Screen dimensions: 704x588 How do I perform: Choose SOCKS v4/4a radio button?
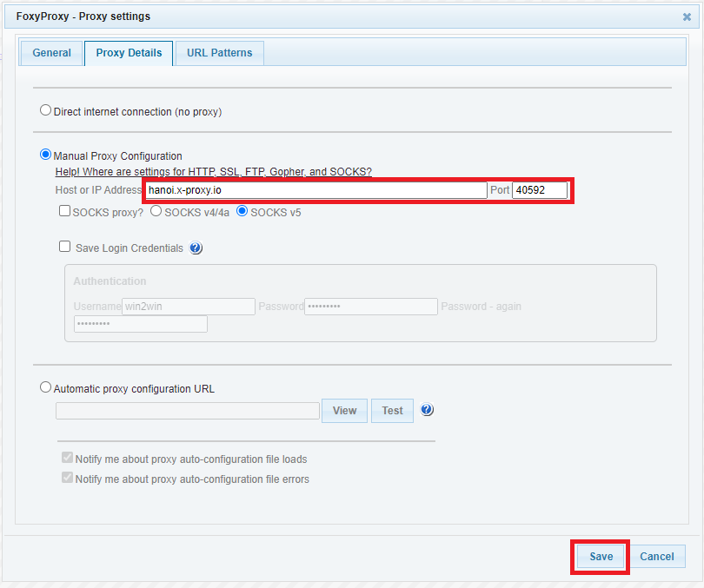click(x=156, y=211)
